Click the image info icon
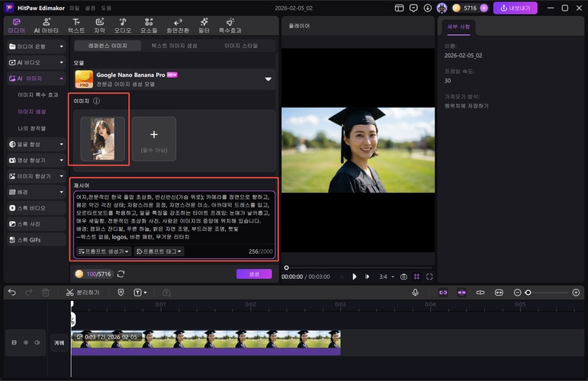This screenshot has width=588, height=381. point(97,101)
